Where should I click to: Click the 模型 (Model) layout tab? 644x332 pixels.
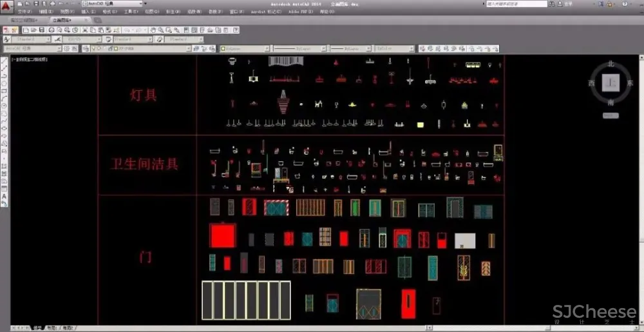pyautogui.click(x=38, y=328)
